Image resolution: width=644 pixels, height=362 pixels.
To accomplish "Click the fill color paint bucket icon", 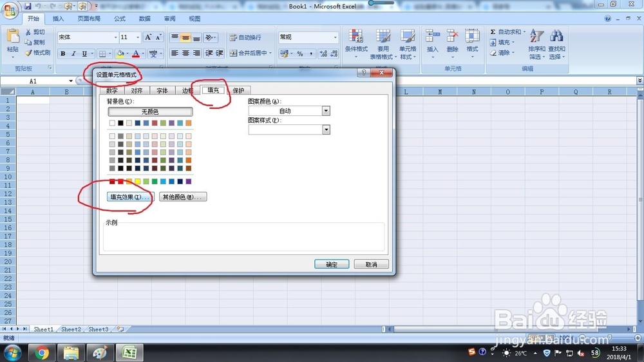I will 120,53.
